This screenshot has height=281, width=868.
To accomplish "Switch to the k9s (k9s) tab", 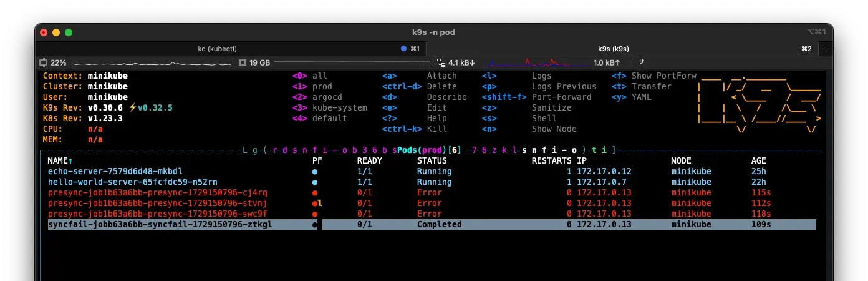I will pyautogui.click(x=613, y=49).
